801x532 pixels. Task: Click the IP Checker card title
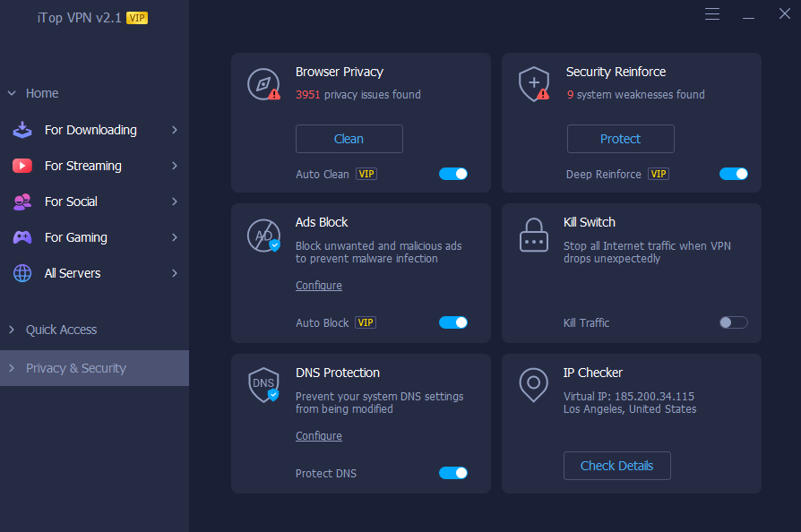[592, 373]
